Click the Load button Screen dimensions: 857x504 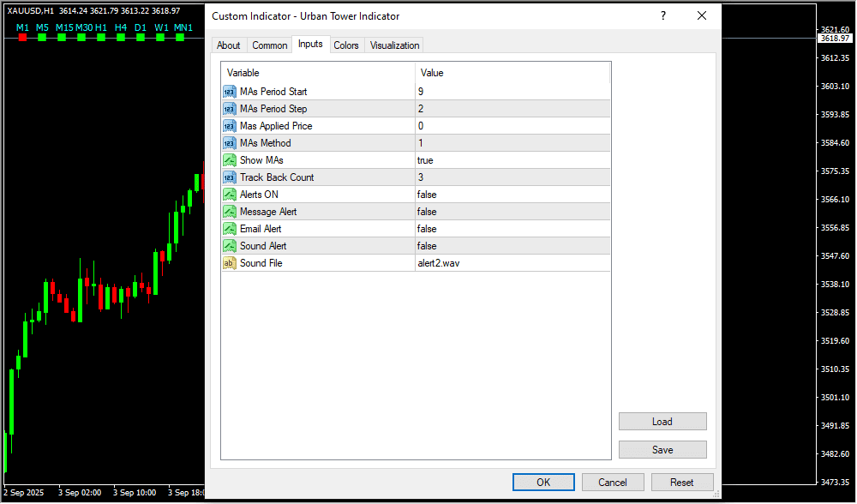pyautogui.click(x=662, y=422)
